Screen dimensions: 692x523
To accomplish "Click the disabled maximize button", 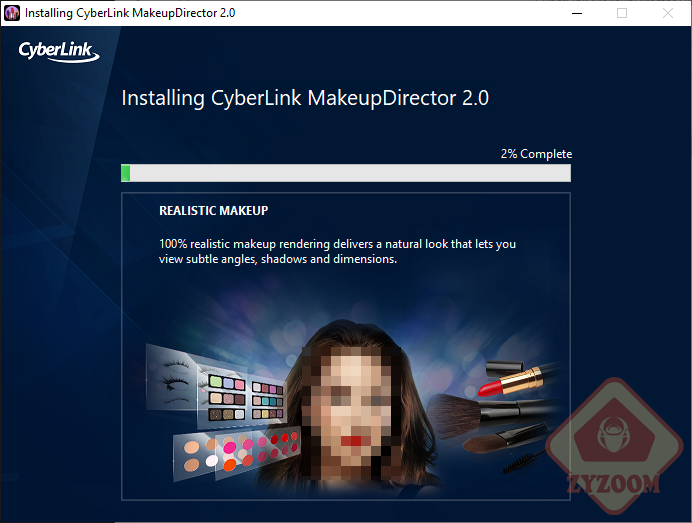I will coord(622,13).
